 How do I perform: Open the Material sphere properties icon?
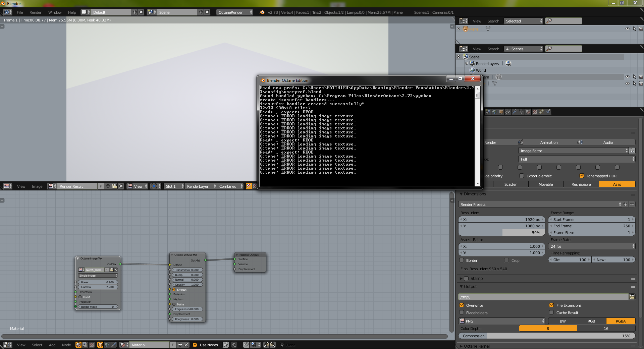pyautogui.click(x=528, y=112)
